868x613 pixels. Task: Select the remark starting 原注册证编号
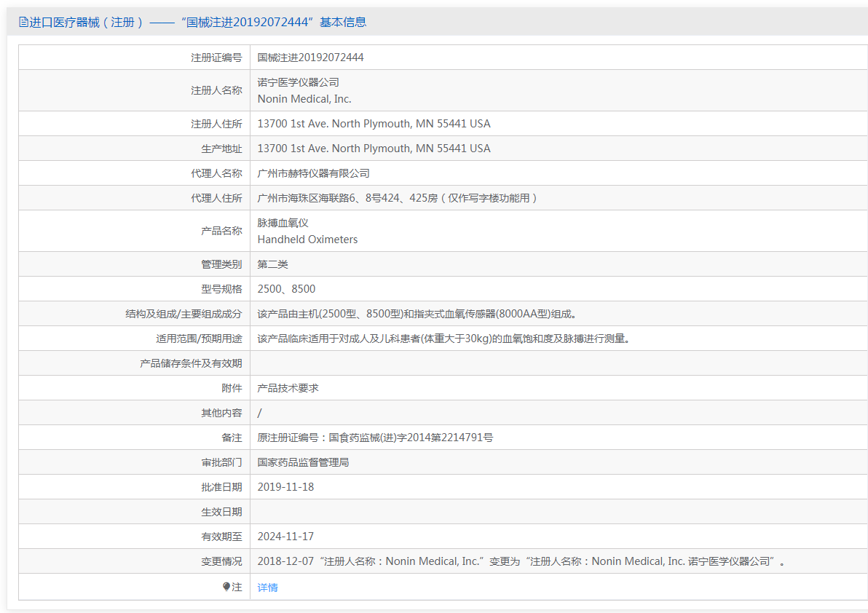coord(375,438)
